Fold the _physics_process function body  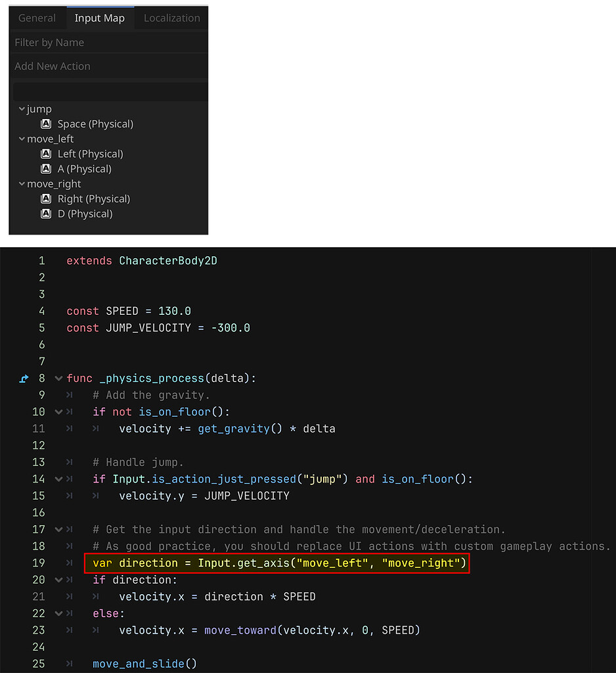58,379
